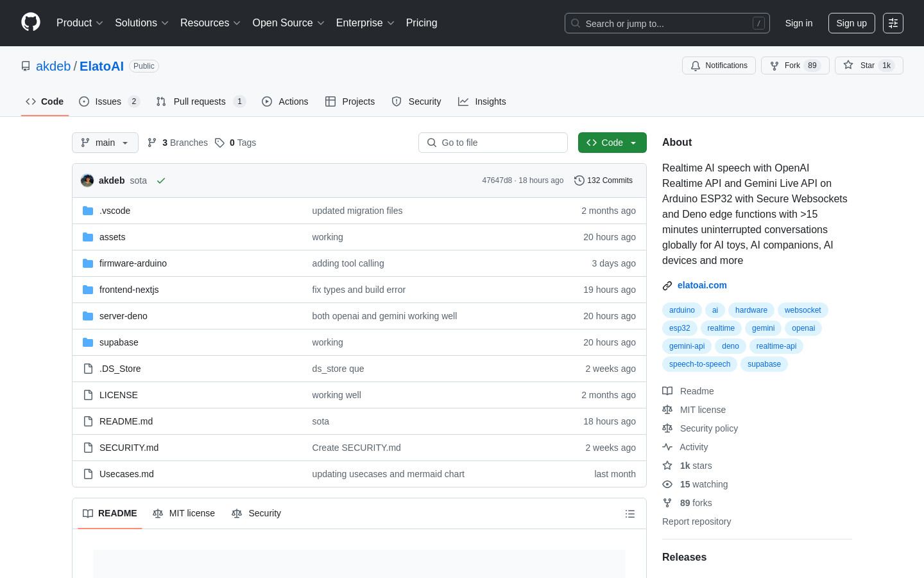
Task: Open the LICENSE file
Action: point(119,395)
